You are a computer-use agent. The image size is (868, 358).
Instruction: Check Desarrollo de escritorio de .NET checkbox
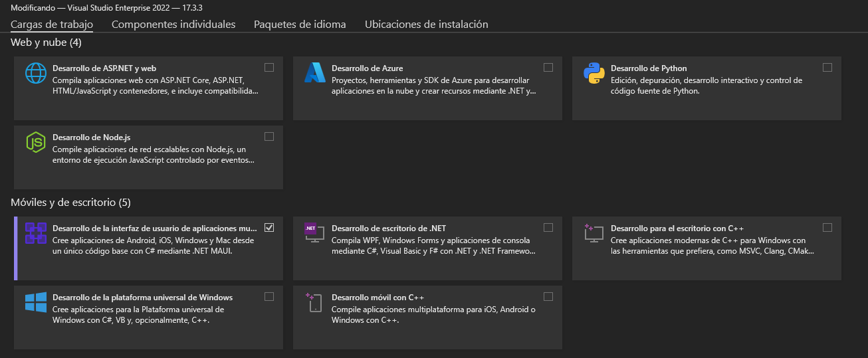click(x=548, y=228)
